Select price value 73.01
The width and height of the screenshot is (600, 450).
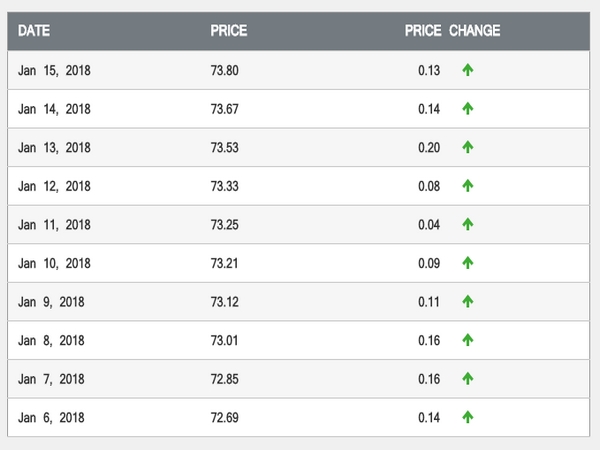225,340
